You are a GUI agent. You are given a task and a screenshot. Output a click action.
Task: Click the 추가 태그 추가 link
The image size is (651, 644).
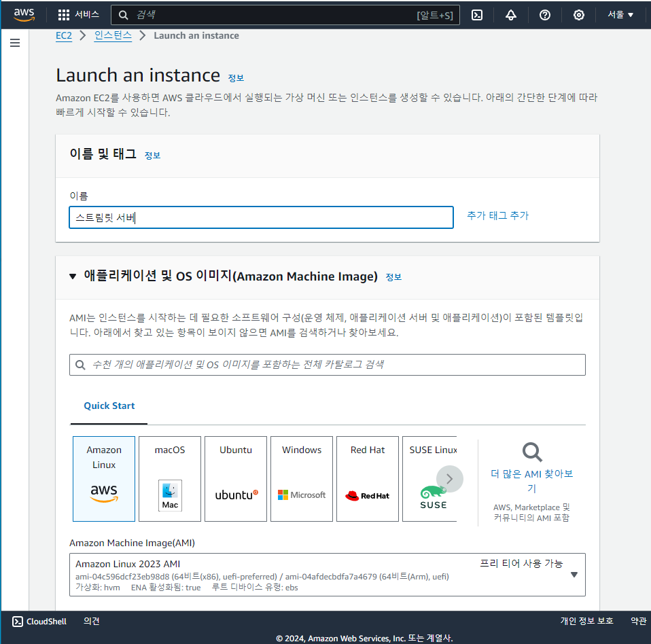click(498, 215)
